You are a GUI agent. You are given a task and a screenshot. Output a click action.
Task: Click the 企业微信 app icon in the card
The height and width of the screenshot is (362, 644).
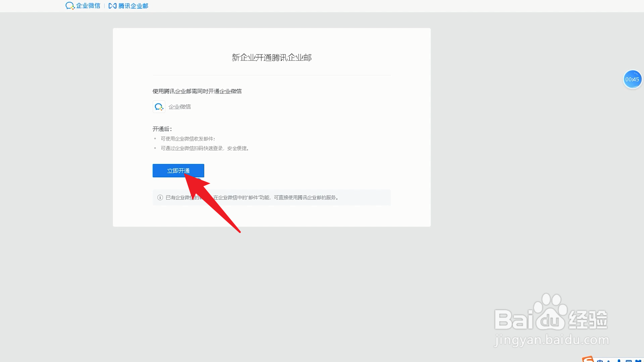coord(159,107)
